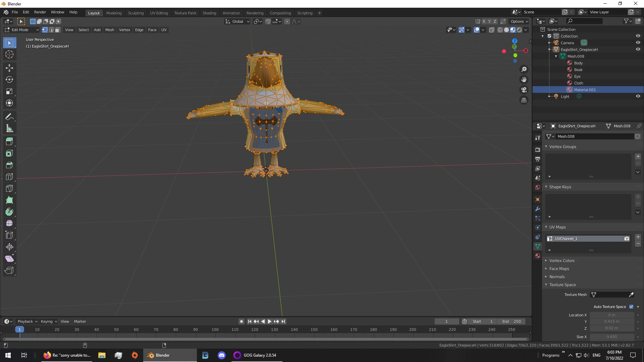The width and height of the screenshot is (644, 362).
Task: Switch to the UV Editing workspace tab
Action: click(x=159, y=13)
